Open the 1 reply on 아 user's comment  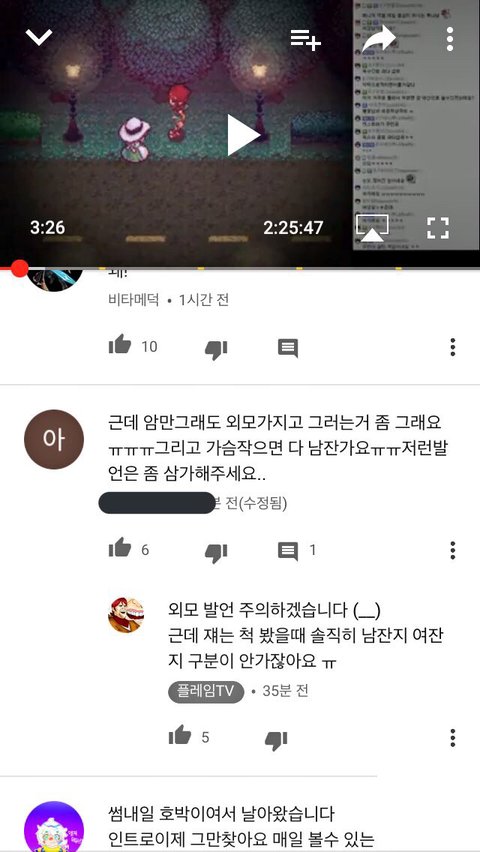[297, 551]
